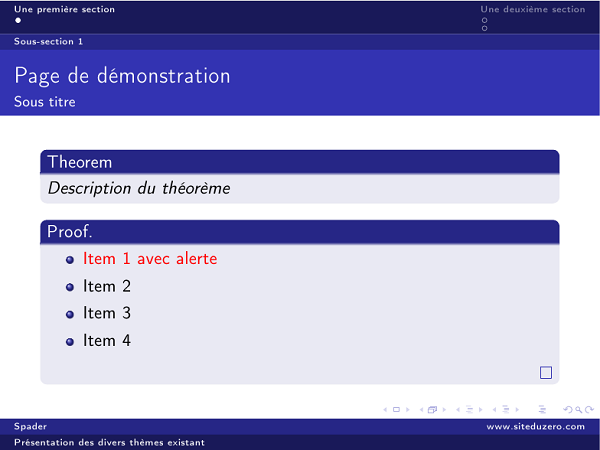Go to previous section arrow

[x=494, y=409]
